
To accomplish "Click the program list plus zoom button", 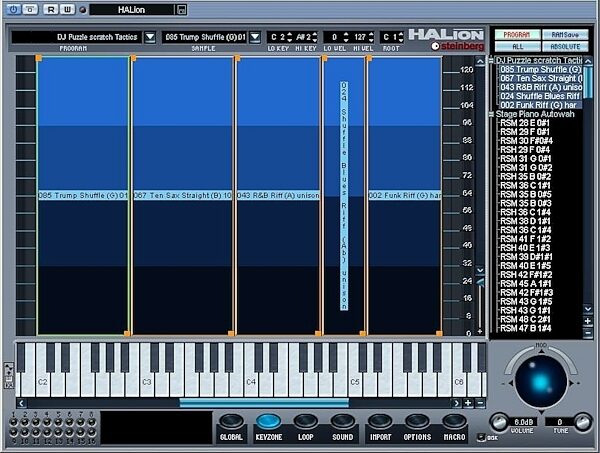I will pos(588,321).
